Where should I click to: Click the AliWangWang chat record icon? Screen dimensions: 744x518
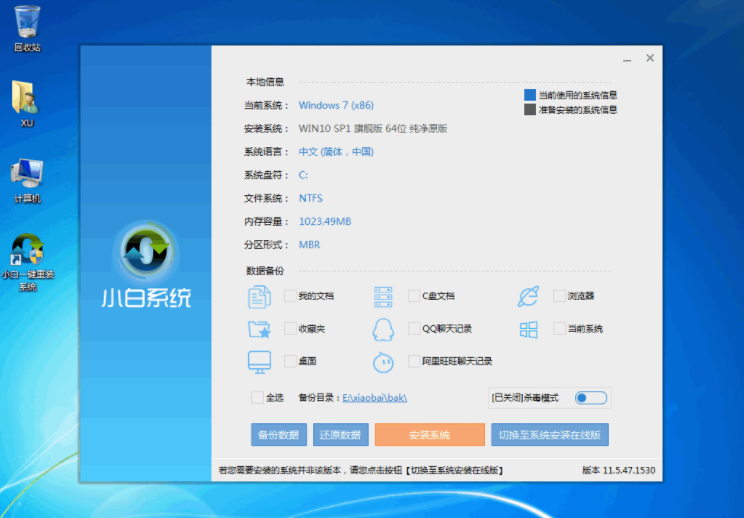coord(383,361)
